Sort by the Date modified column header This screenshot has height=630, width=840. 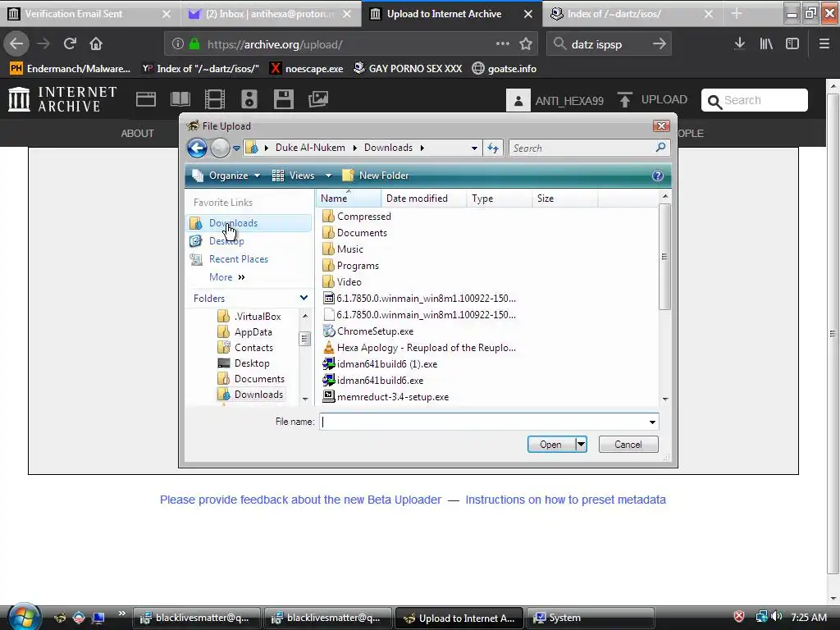[423, 199]
